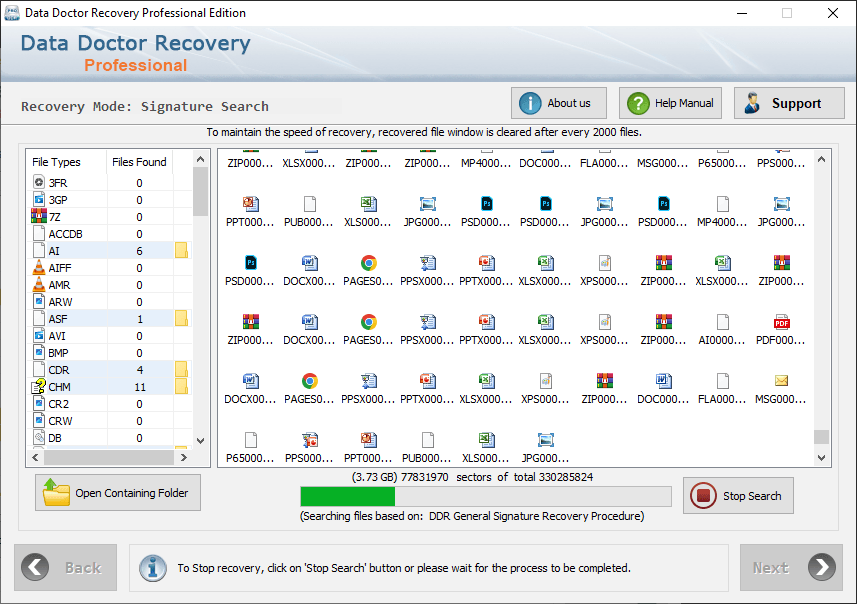
Task: Click the recovered files pane scrollbar thumb
Action: click(x=821, y=437)
